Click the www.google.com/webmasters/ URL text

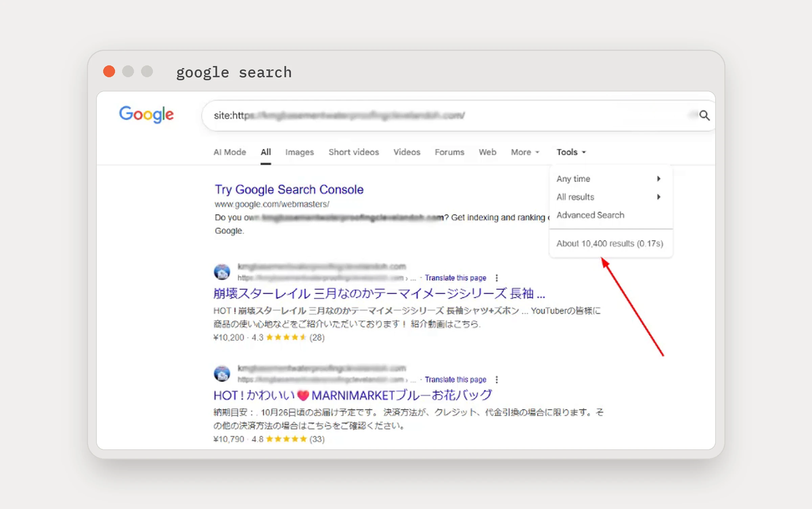point(272,204)
